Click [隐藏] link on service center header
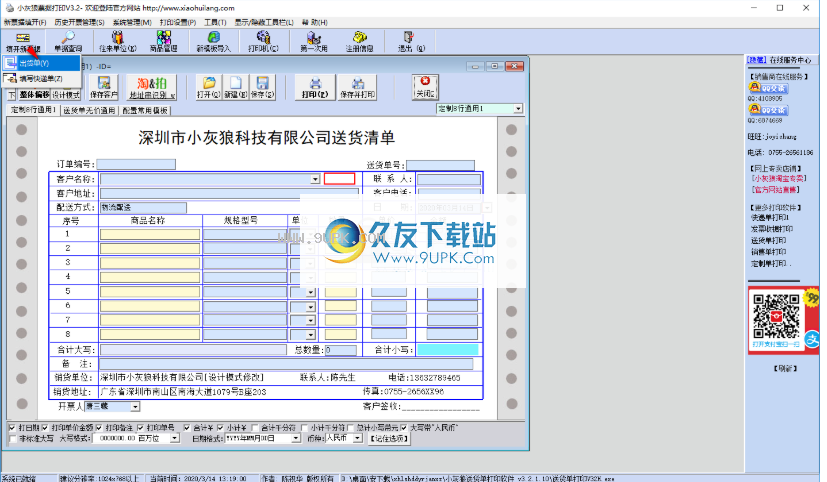Image resolution: width=827 pixels, height=482 pixels. click(756, 60)
